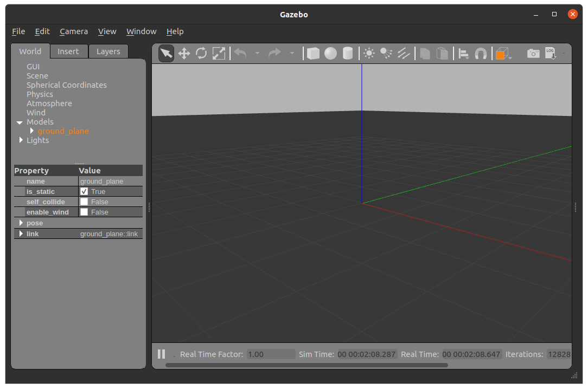Viewport: 588px width, 389px height.
Task: Add a spot light
Action: pyautogui.click(x=386, y=54)
